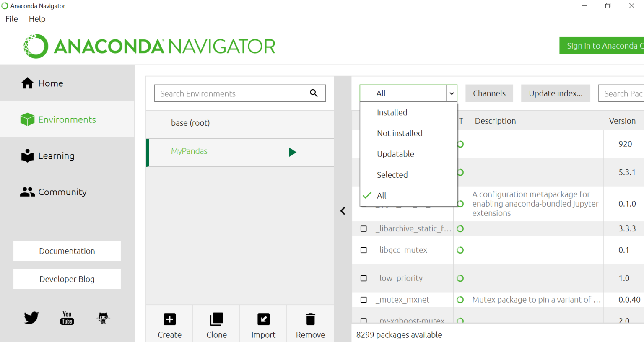The height and width of the screenshot is (342, 644).
Task: Click the GitHub octocat icon
Action: (x=103, y=318)
